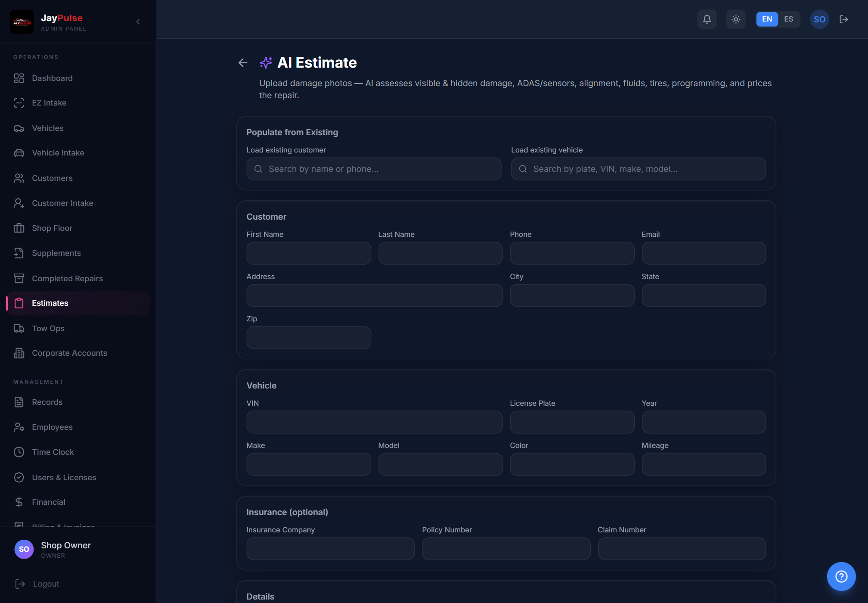Click the Supplements icon
Screen dimensions: 868x603
tap(19, 253)
